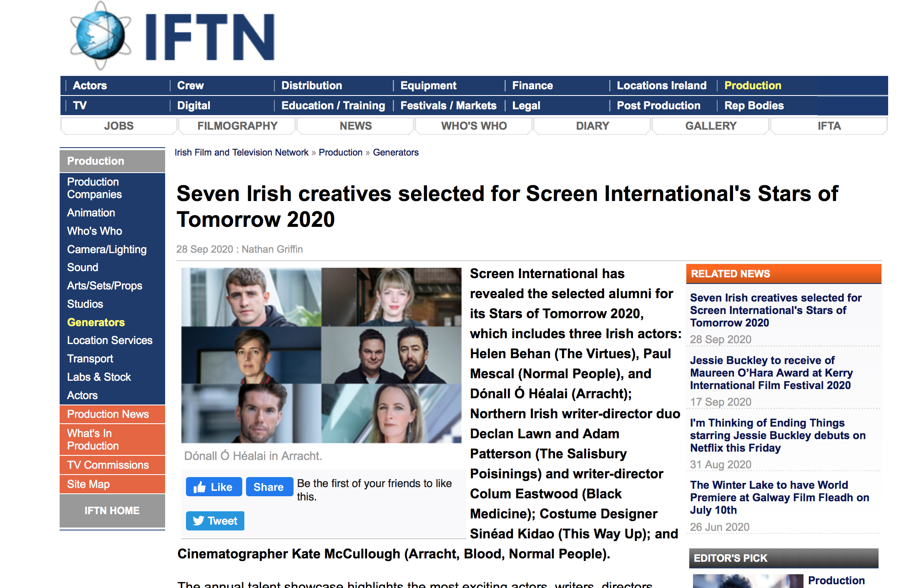Open the Actors menu in navigation bar
Image resolution: width=914 pixels, height=588 pixels.
point(90,85)
